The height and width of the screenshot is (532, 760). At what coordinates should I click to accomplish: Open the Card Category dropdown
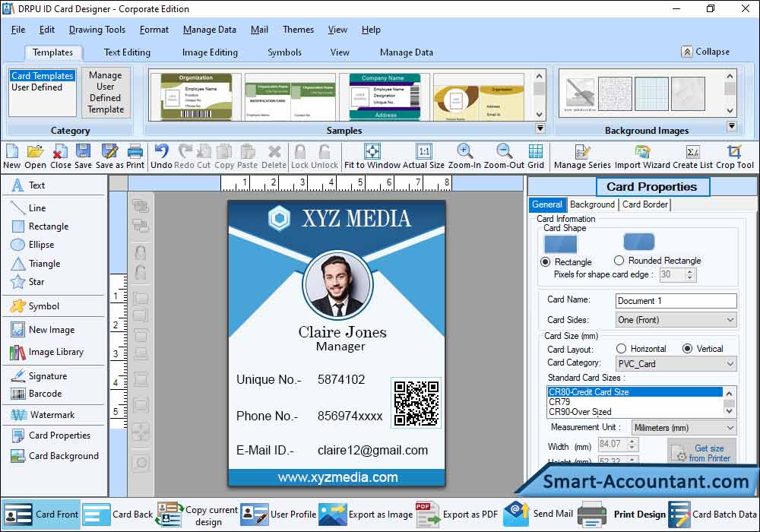tap(676, 364)
